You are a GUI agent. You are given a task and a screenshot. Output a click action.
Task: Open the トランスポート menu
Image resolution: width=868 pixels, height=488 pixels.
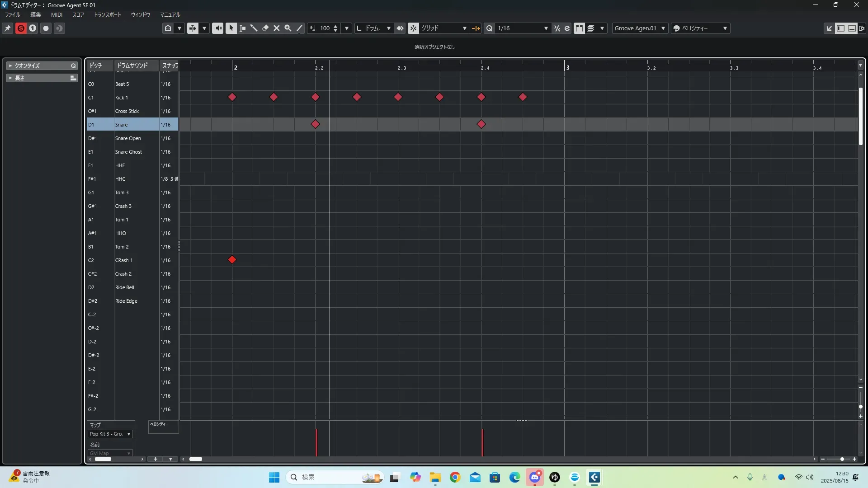point(108,14)
